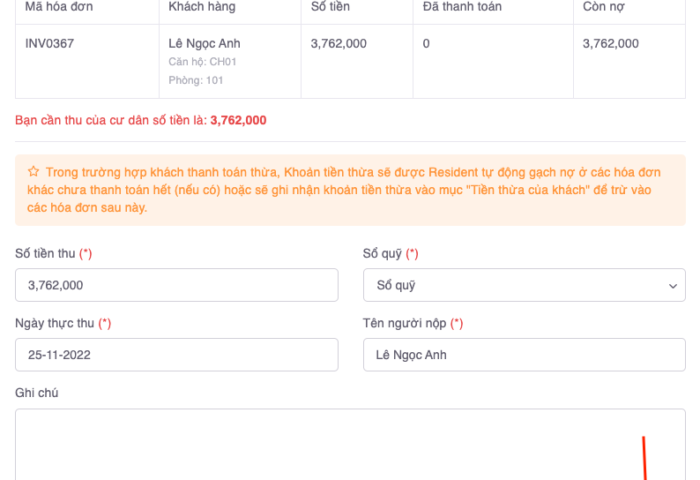The height and width of the screenshot is (480, 700).
Task: Click the Còn nợ column header
Action: tap(605, 7)
